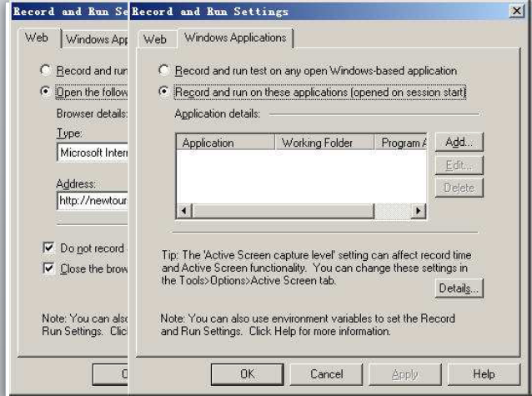Click the right scroll arrow of application list

[418, 211]
